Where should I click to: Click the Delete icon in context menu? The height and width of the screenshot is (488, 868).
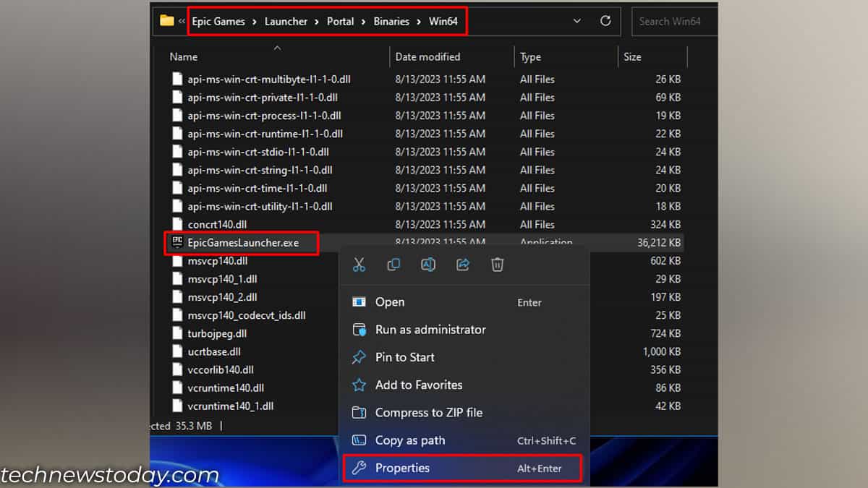(497, 265)
